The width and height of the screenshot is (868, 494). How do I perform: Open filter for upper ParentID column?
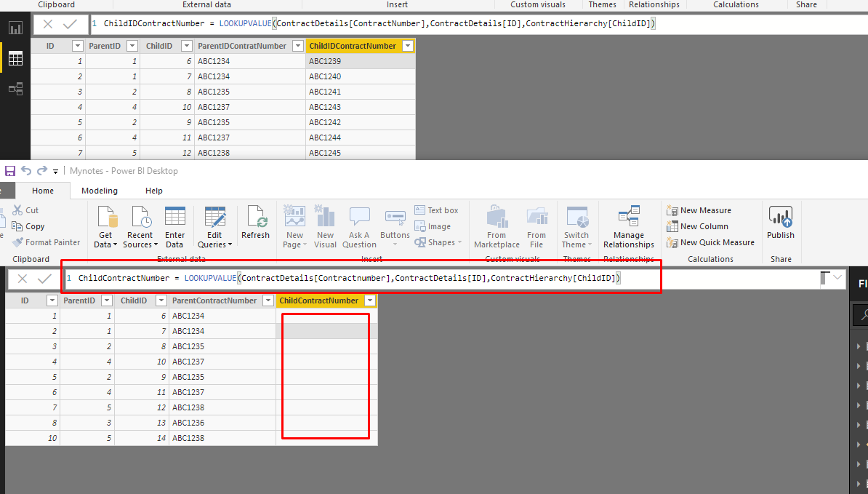132,46
